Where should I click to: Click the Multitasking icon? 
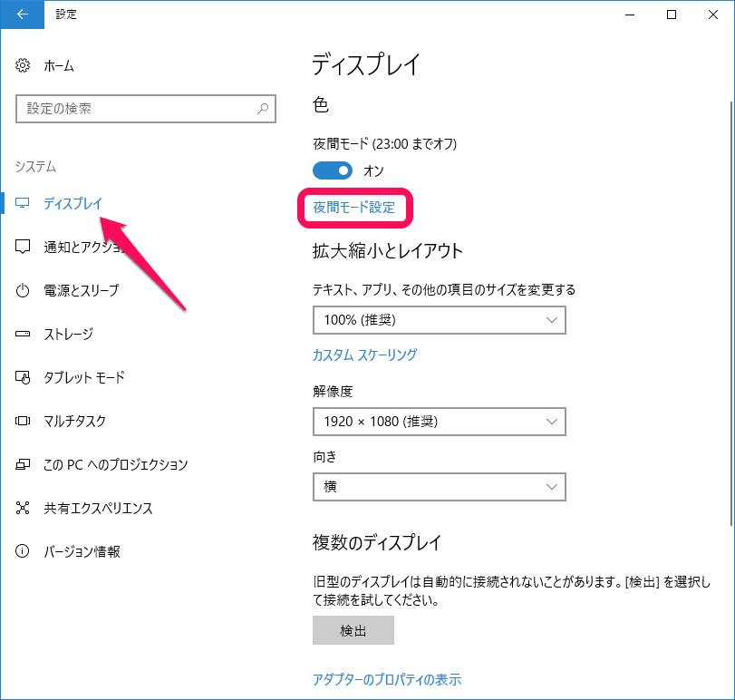coord(23,421)
